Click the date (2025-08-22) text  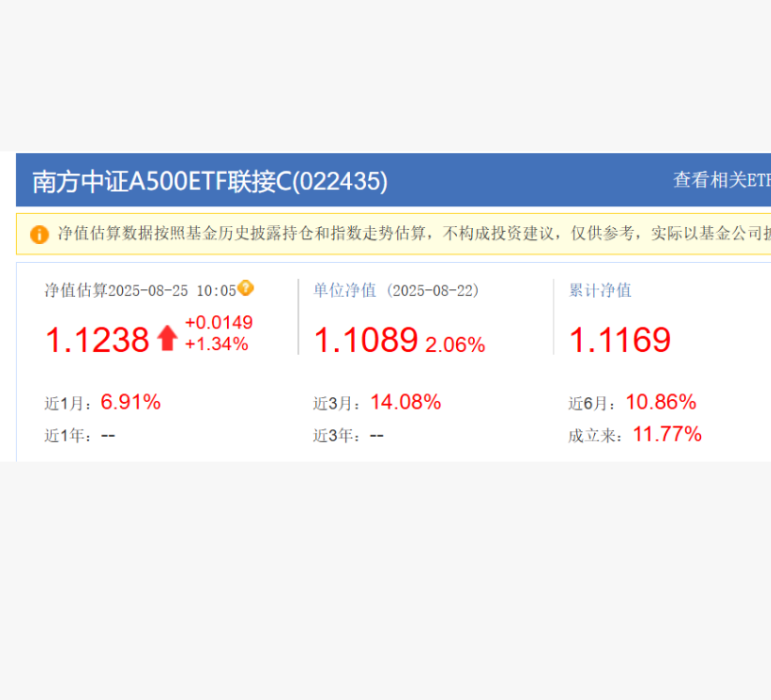point(432,290)
